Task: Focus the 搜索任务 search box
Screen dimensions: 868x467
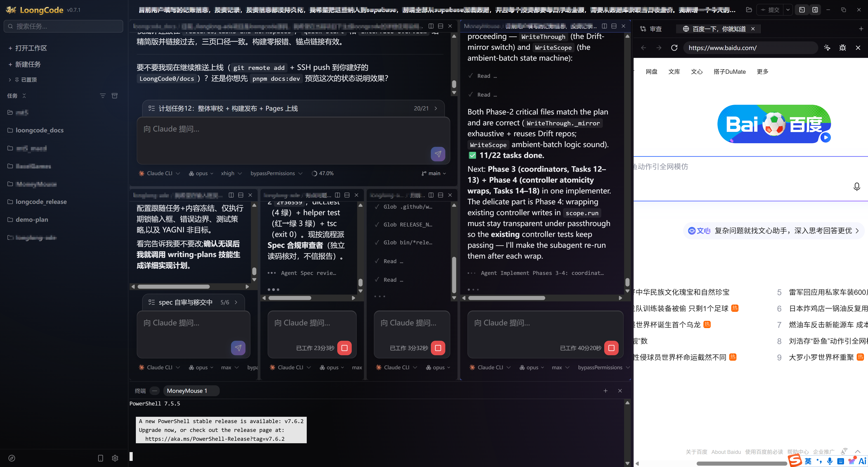Action: click(x=63, y=26)
